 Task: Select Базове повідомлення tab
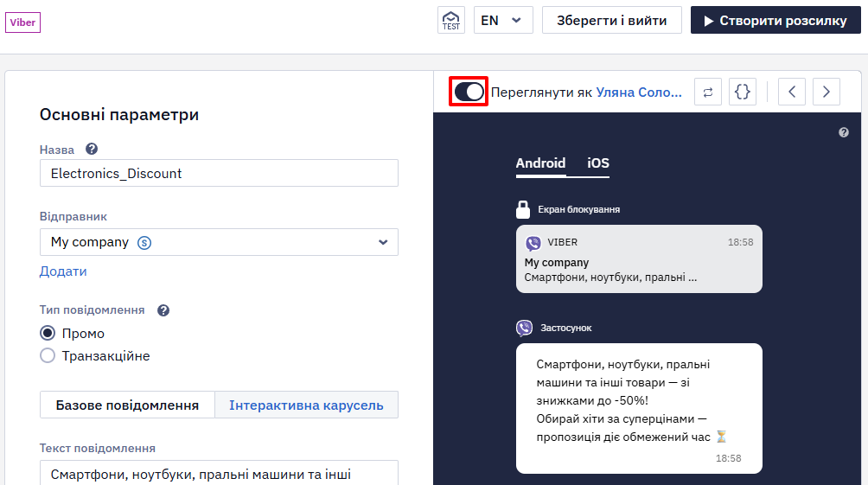click(x=127, y=405)
